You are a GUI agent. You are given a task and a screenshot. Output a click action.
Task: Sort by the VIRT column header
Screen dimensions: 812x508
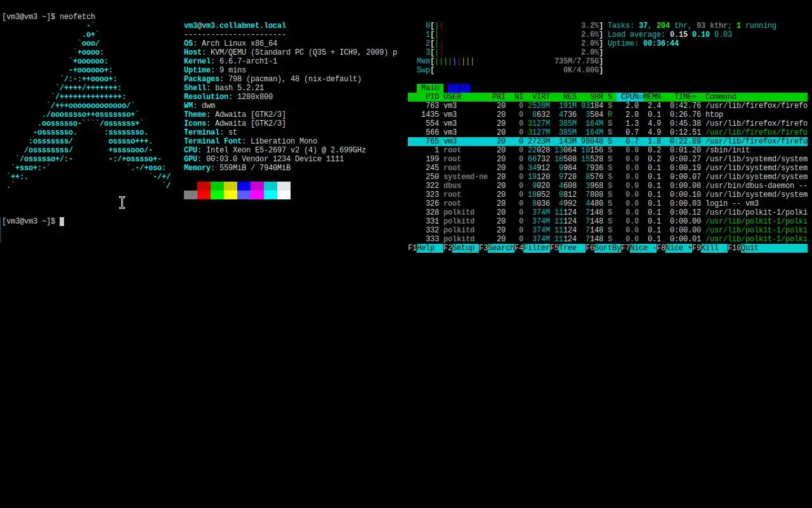tap(541, 97)
